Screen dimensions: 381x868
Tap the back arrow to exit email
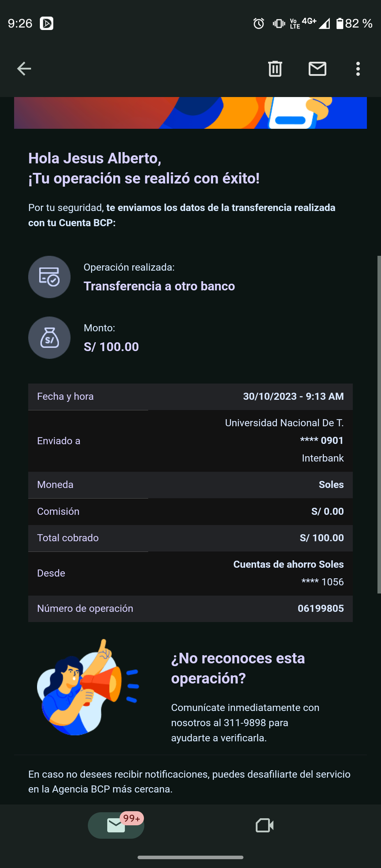pos(24,69)
